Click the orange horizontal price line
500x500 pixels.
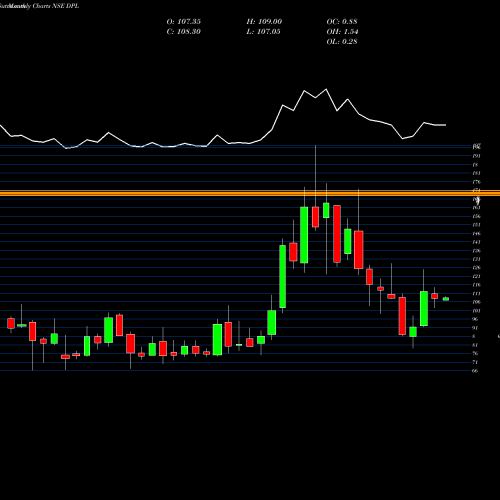tap(250, 193)
